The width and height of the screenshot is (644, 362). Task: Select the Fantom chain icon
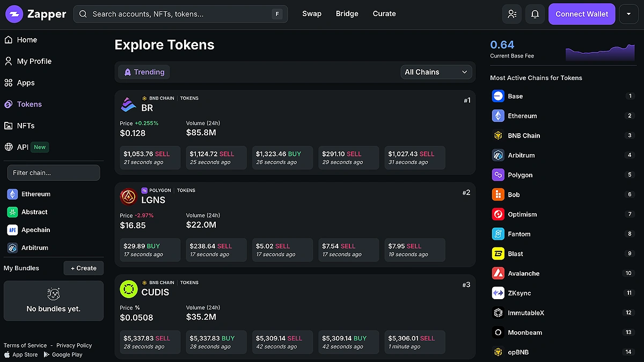point(498,234)
